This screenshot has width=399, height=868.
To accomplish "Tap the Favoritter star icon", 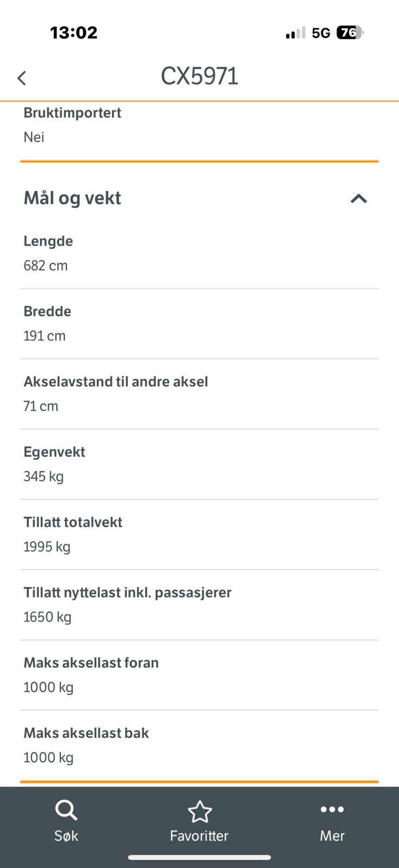I will (199, 812).
